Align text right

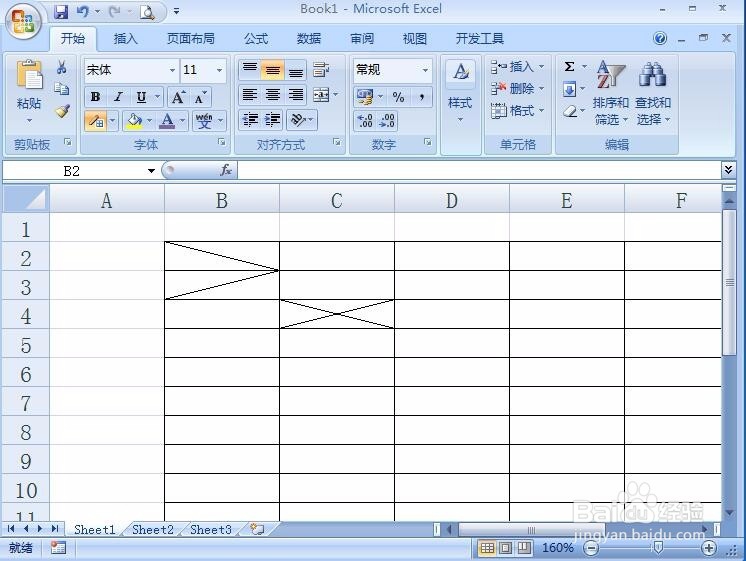click(x=296, y=95)
